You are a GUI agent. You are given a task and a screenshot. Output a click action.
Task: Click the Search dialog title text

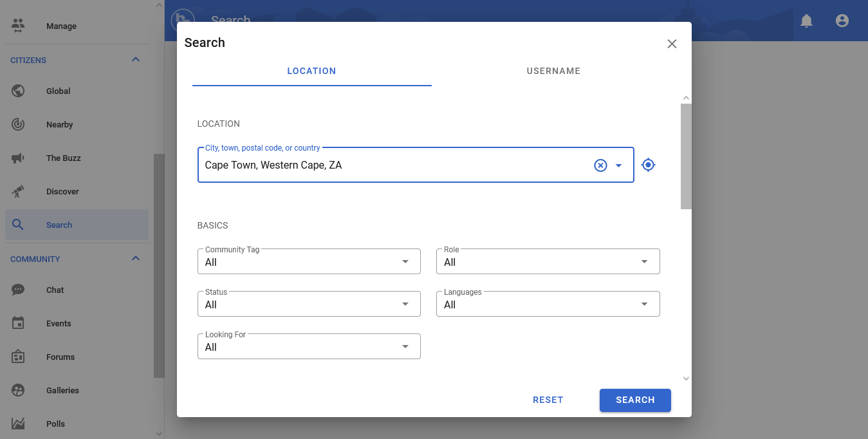point(205,42)
